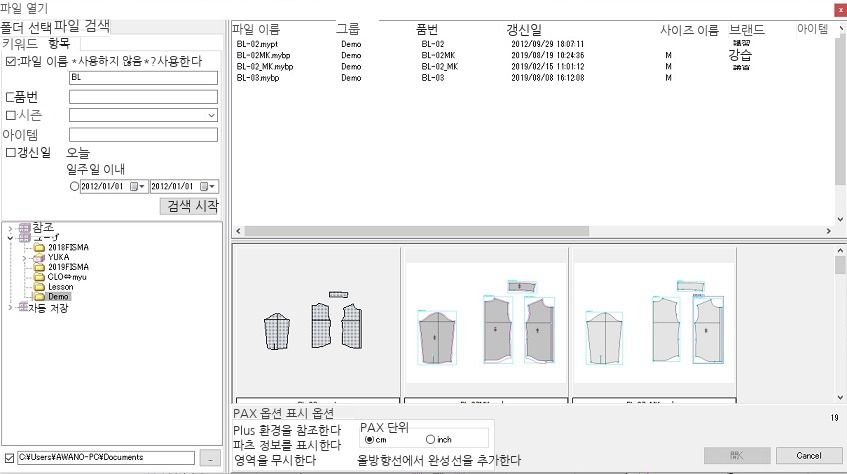Select the Demo folder in tree
This screenshot has height=474, width=847.
coord(58,297)
